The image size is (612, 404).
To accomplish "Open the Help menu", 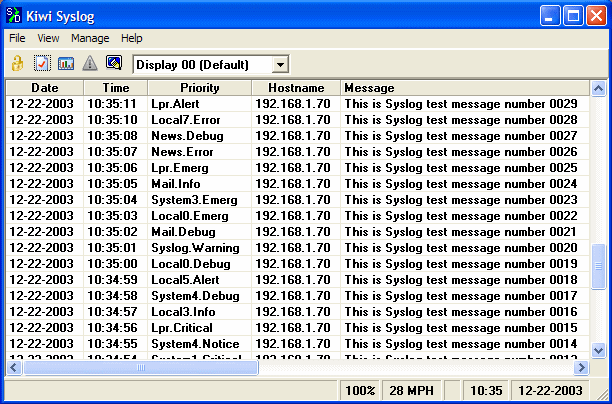I will coord(132,38).
